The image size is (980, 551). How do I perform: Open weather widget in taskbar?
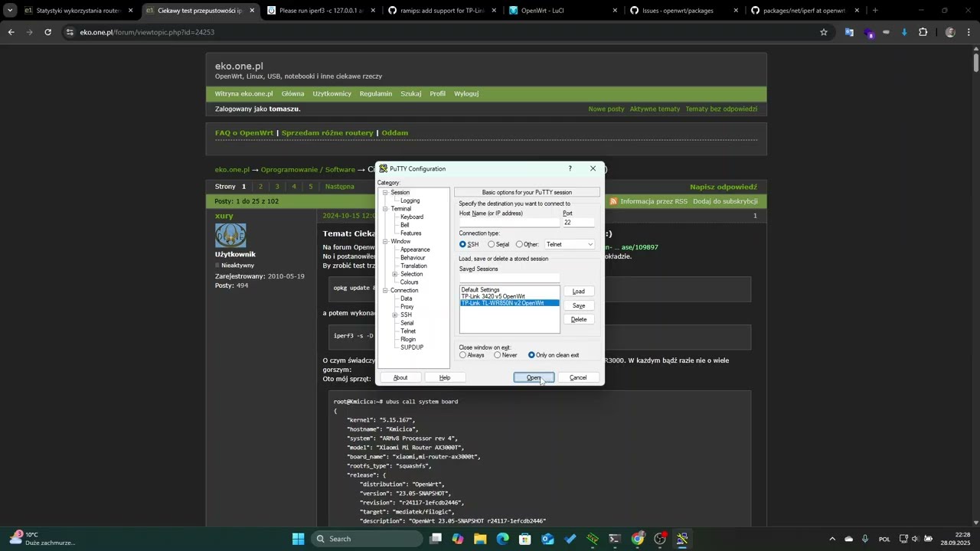[x=42, y=539]
